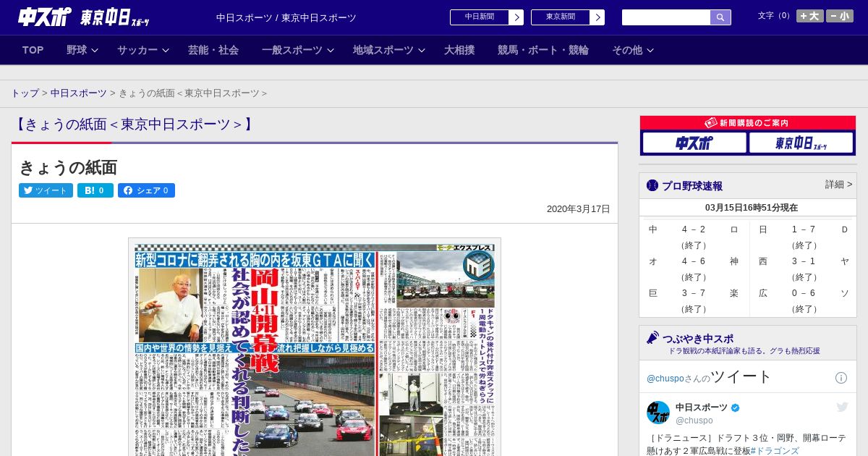The image size is (868, 456).
Task: Open 競馬・ボート・競輪 menu item
Action: (543, 50)
